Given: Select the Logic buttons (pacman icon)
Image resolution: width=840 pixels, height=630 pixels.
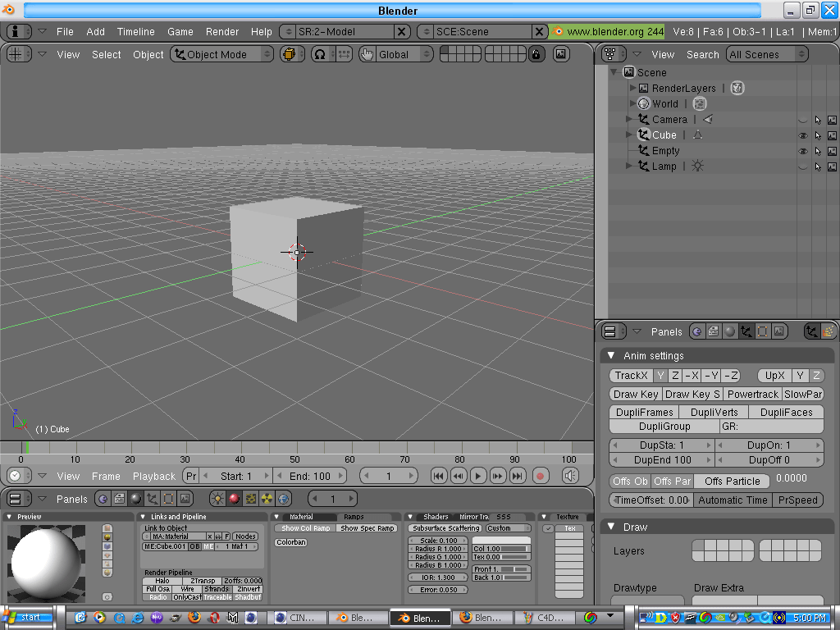Looking at the screenshot, I should click(x=103, y=498).
